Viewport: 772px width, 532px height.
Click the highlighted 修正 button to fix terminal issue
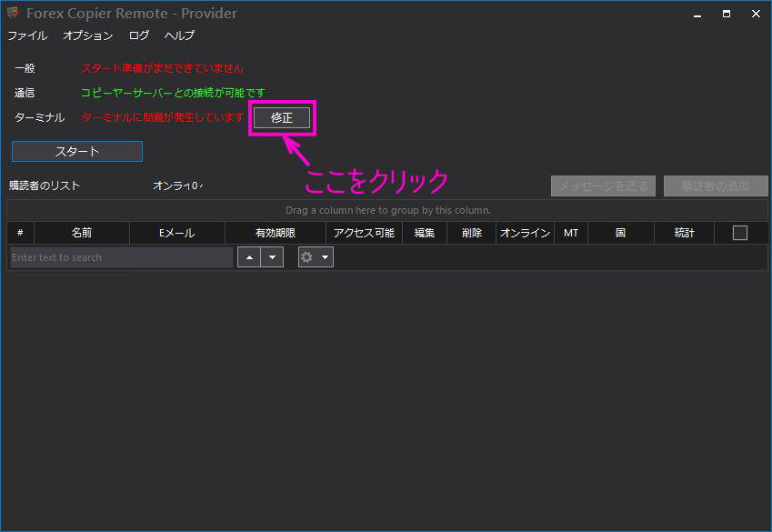pos(281,117)
